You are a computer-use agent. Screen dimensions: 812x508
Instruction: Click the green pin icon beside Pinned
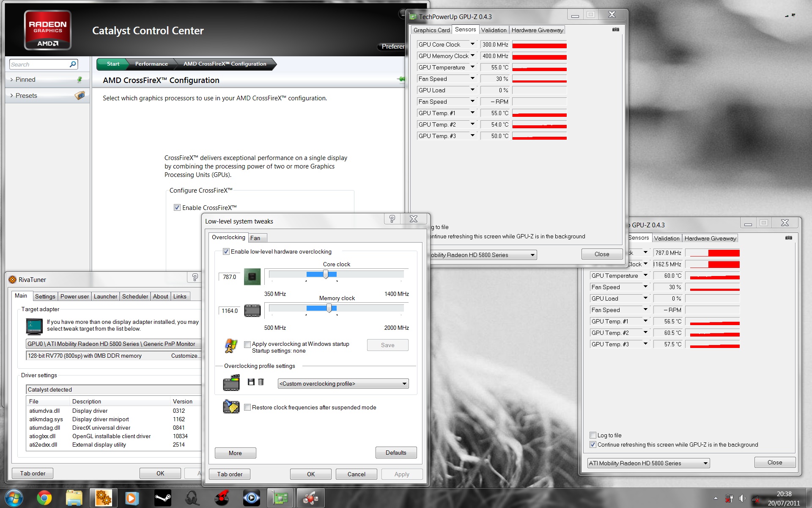point(79,80)
